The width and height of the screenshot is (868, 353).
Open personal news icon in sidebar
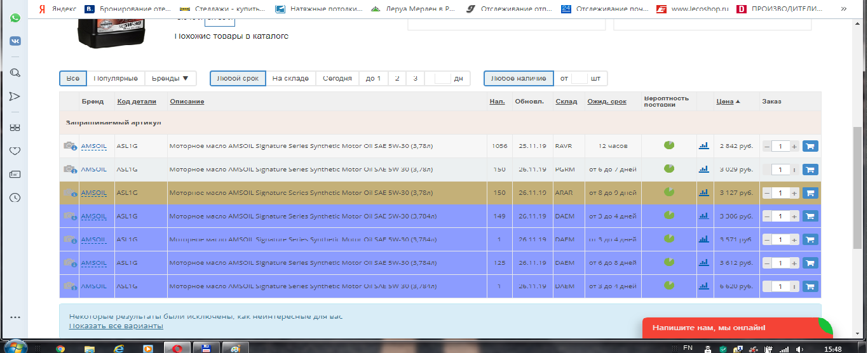pyautogui.click(x=15, y=175)
